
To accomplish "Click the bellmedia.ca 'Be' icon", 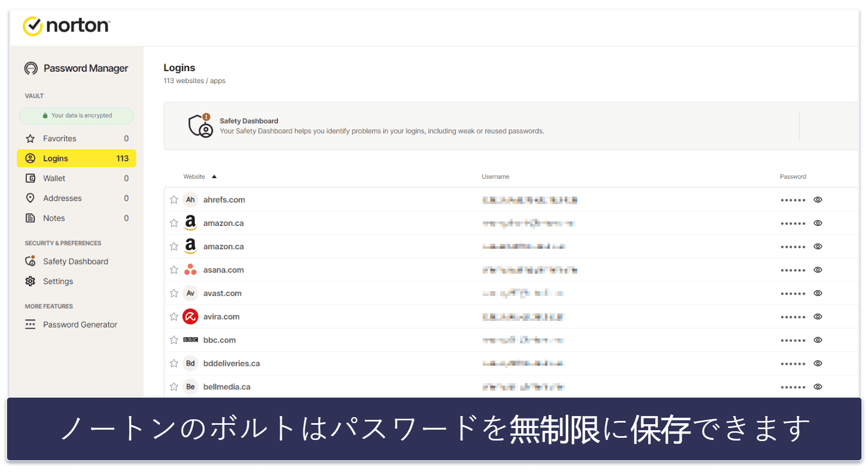I will coord(191,387).
